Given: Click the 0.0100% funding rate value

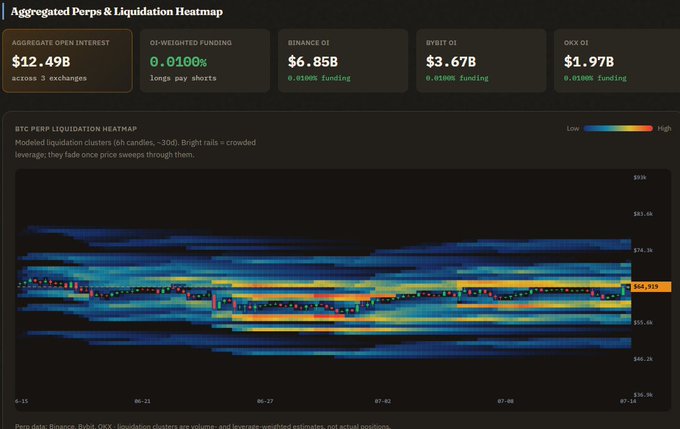Looking at the screenshot, I should (178, 62).
